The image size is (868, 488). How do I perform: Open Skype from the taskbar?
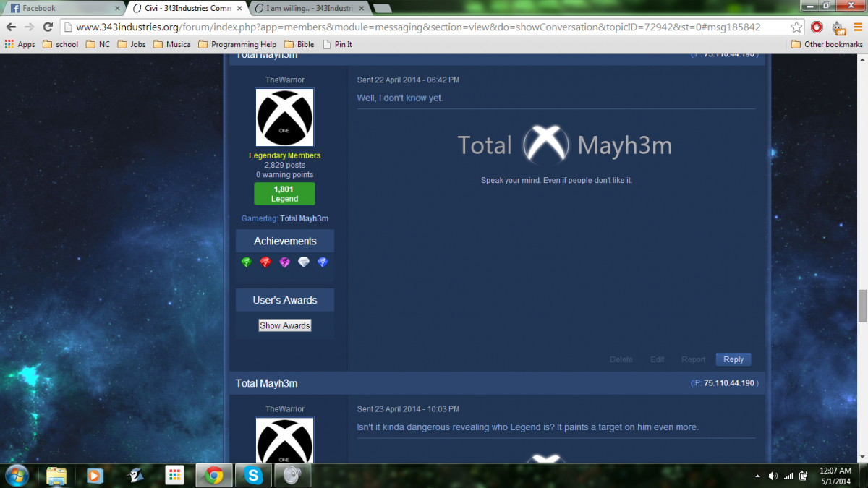tap(254, 475)
